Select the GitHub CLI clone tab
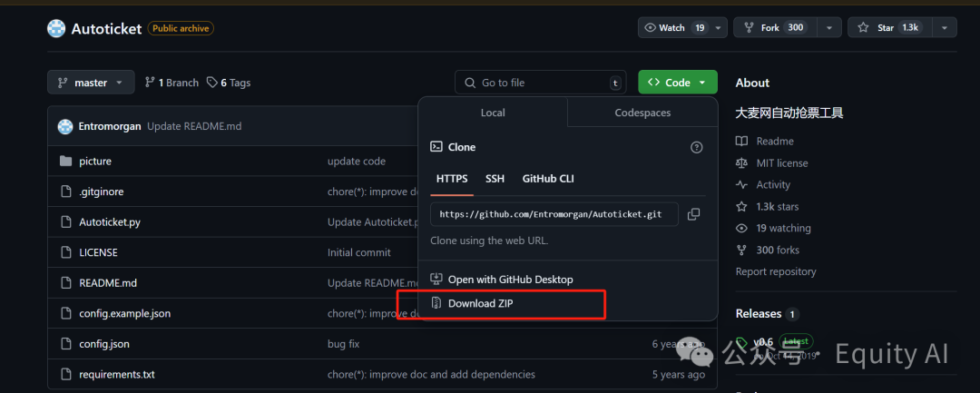Image resolution: width=980 pixels, height=393 pixels. [548, 179]
